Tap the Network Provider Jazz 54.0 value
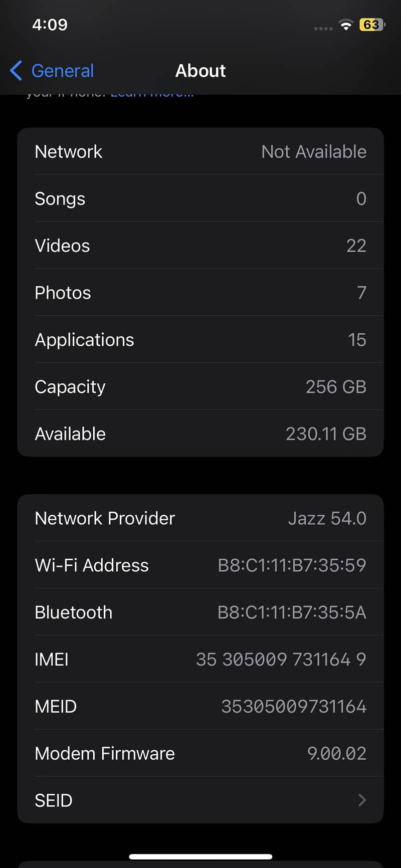This screenshot has width=401, height=868. [327, 518]
